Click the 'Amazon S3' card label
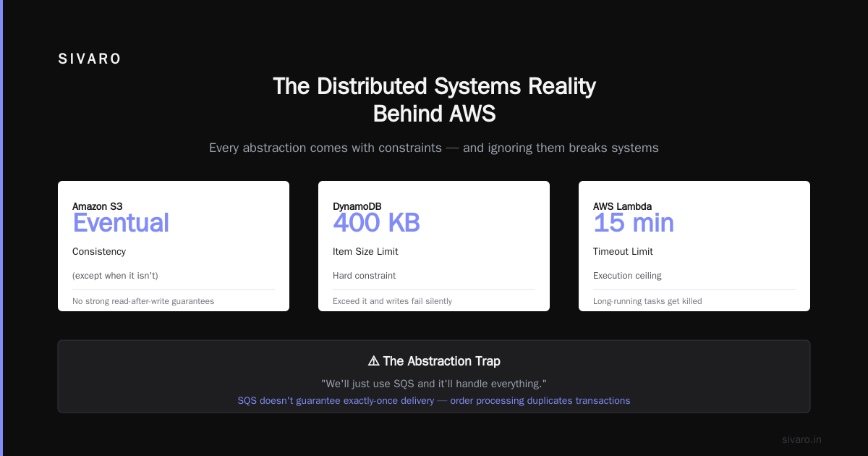 [x=98, y=206]
